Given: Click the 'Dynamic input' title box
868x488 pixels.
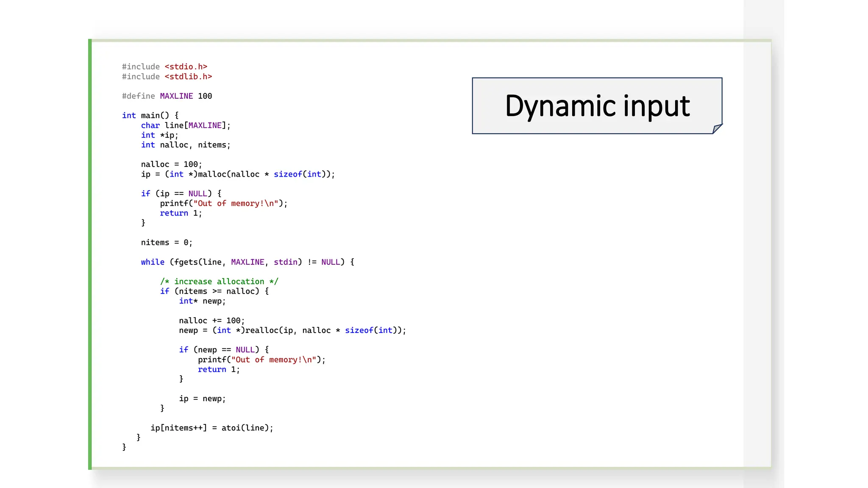Looking at the screenshot, I should 597,106.
